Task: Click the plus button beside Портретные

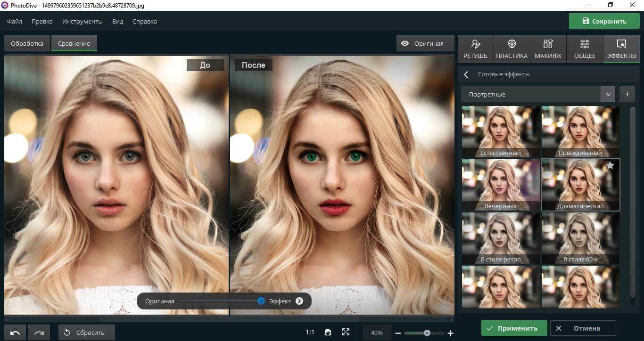Action: click(627, 94)
